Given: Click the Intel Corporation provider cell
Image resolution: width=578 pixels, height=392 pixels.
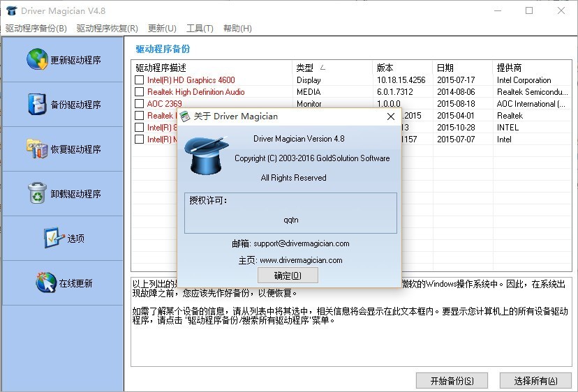Looking at the screenshot, I should tap(524, 80).
